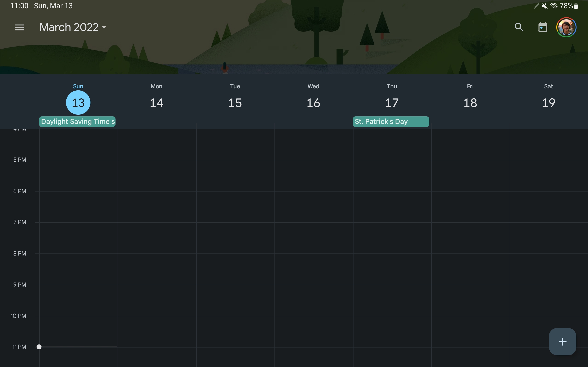
Task: Select the Daylight Saving Time event
Action: 77,121
